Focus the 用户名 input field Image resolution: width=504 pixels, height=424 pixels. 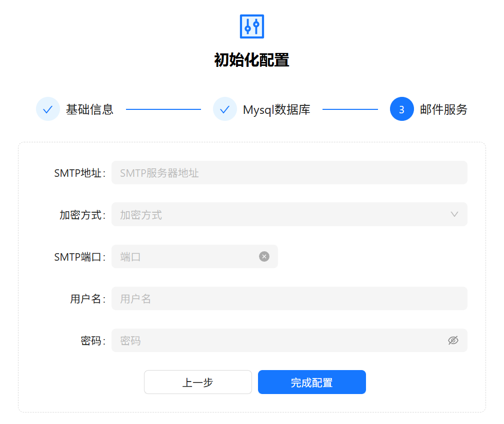pyautogui.click(x=289, y=298)
